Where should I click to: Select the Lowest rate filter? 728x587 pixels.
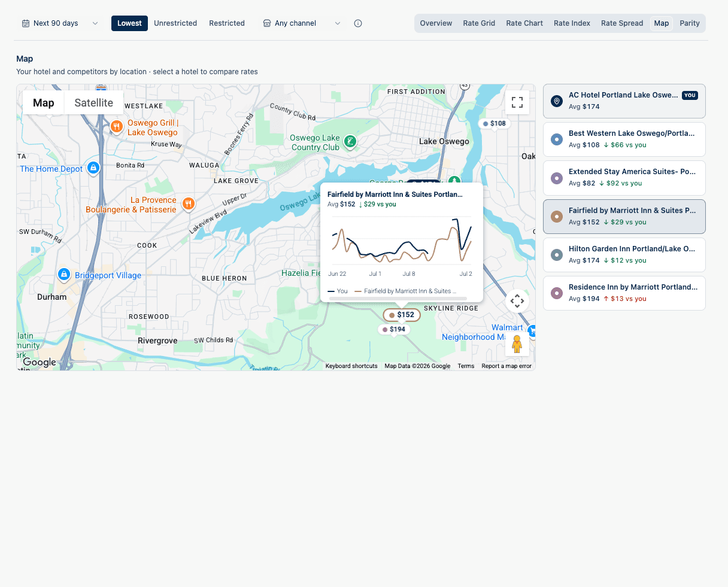pos(129,23)
